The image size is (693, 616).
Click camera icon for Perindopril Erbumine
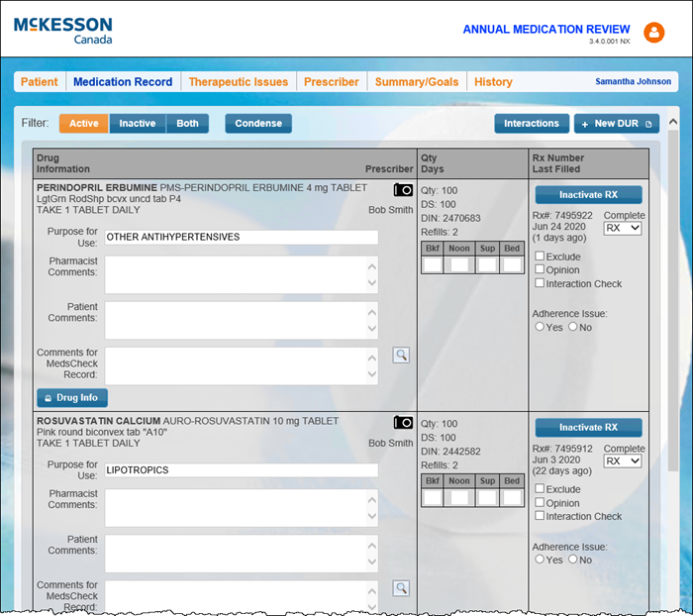[403, 189]
